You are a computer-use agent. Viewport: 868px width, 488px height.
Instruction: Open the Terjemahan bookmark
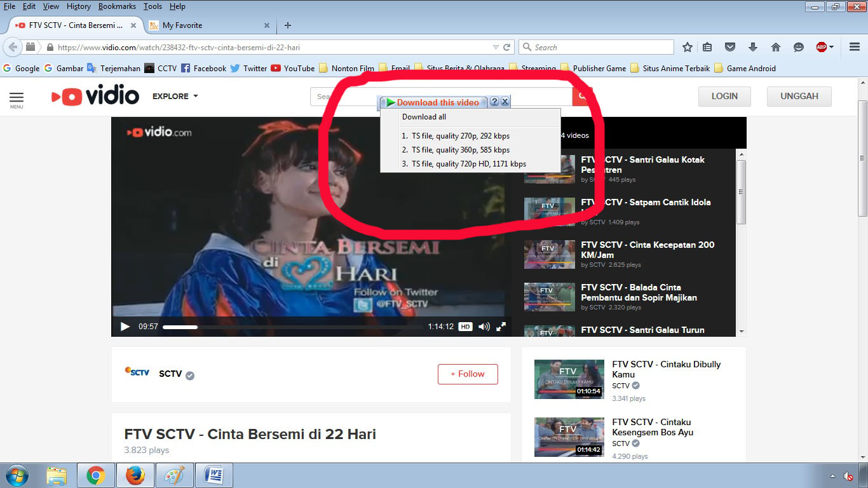[114, 68]
